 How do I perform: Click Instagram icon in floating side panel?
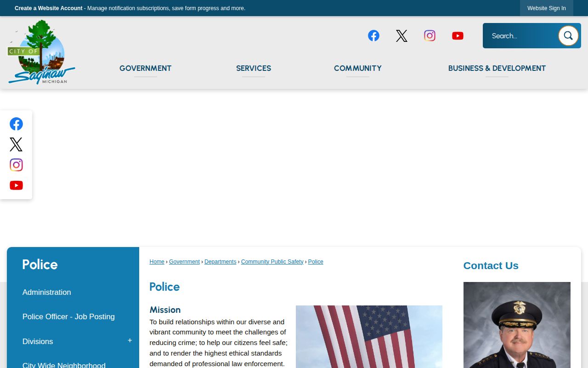(16, 165)
